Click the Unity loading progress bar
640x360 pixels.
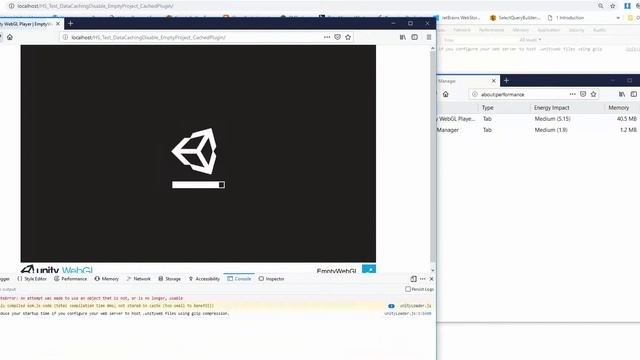[x=198, y=185]
